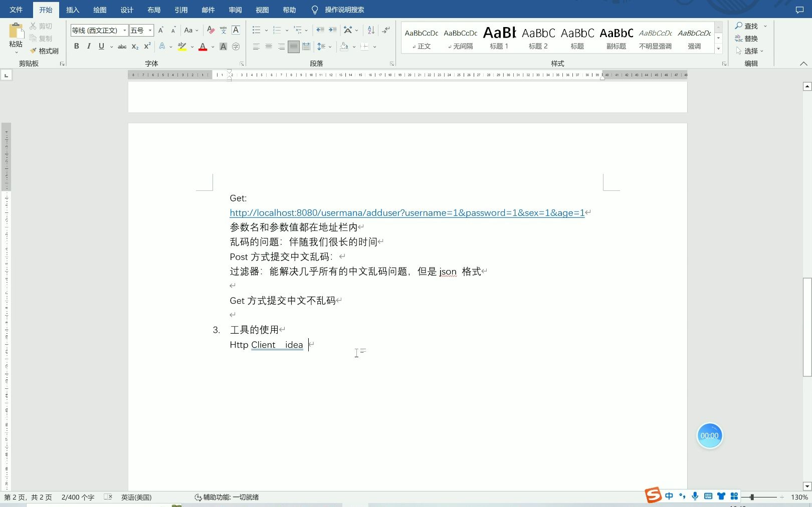
Task: Open the phonetic guide (wén) tool
Action: [223, 30]
